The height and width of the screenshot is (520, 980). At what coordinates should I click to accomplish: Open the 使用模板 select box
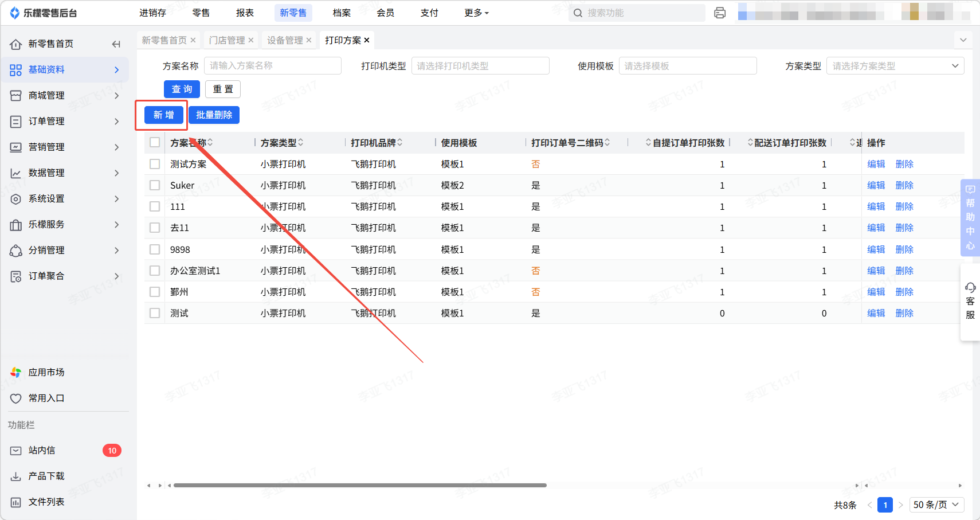pyautogui.click(x=688, y=66)
